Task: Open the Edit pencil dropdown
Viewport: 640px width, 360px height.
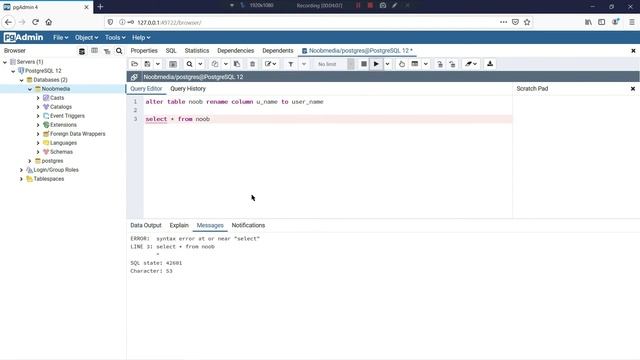Action: (x=270, y=64)
